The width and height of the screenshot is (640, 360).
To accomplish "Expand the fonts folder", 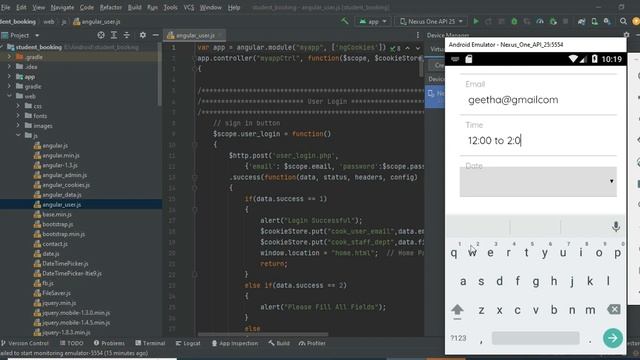I will (x=18, y=116).
